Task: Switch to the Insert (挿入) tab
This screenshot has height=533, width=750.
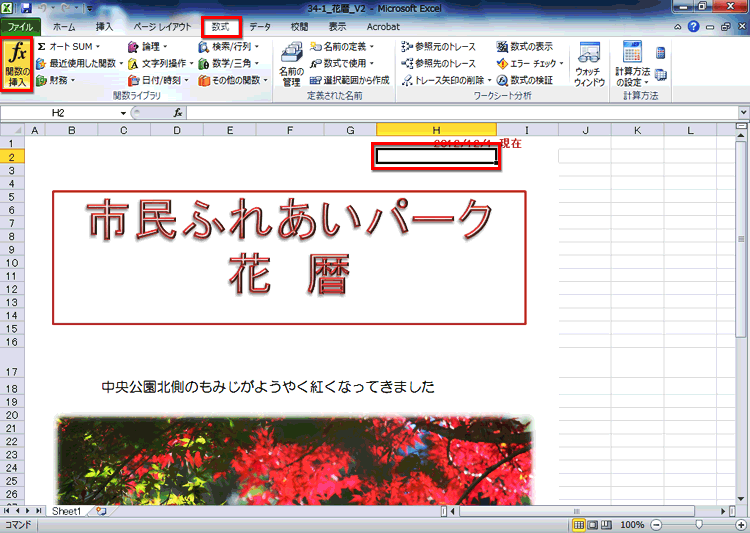Action: pyautogui.click(x=104, y=27)
